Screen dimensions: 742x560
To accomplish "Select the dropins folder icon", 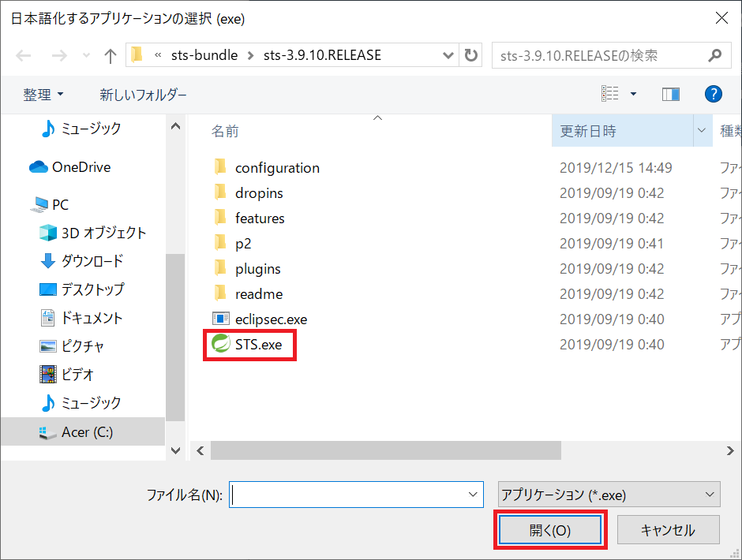I will coord(220,192).
